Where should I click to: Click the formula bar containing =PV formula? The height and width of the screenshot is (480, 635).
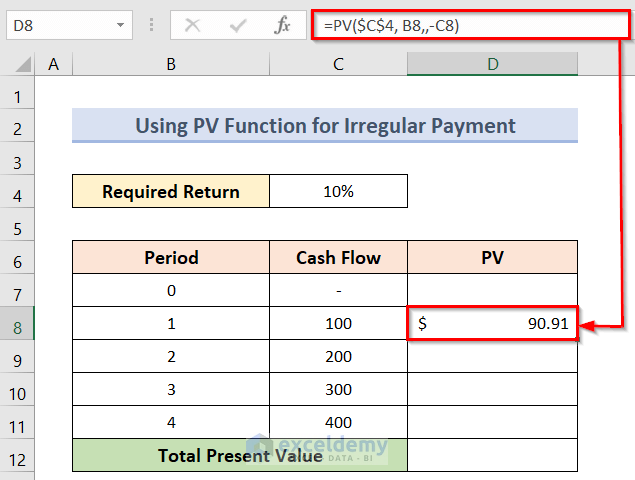(x=471, y=26)
